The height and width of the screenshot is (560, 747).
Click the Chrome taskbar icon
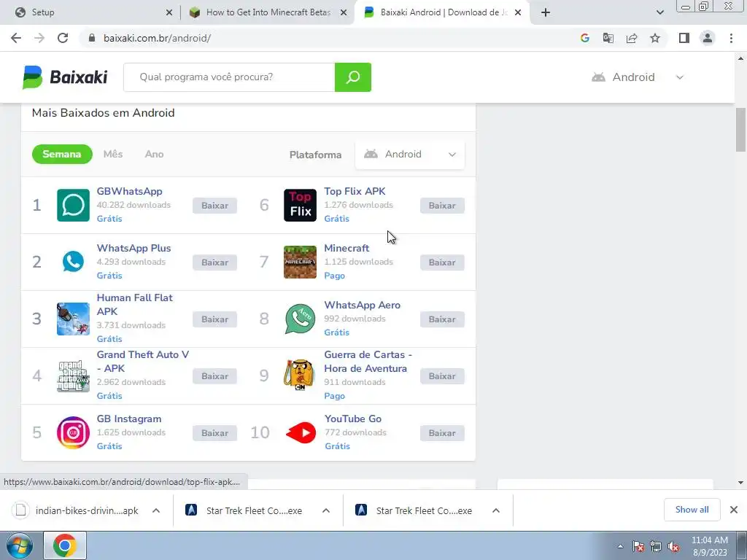pyautogui.click(x=65, y=545)
